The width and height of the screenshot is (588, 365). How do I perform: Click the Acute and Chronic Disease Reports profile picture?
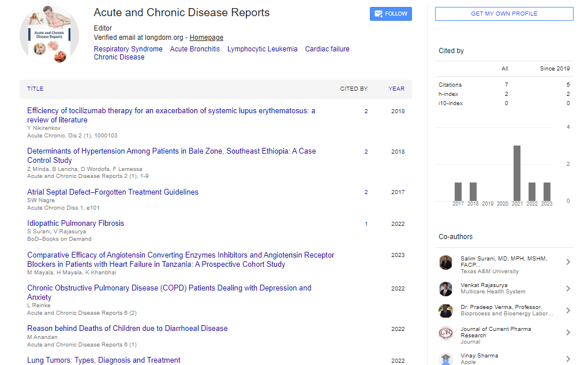click(50, 35)
